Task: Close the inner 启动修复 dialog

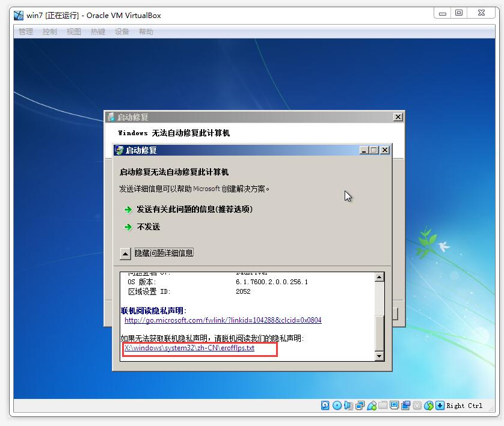Action: (385, 150)
